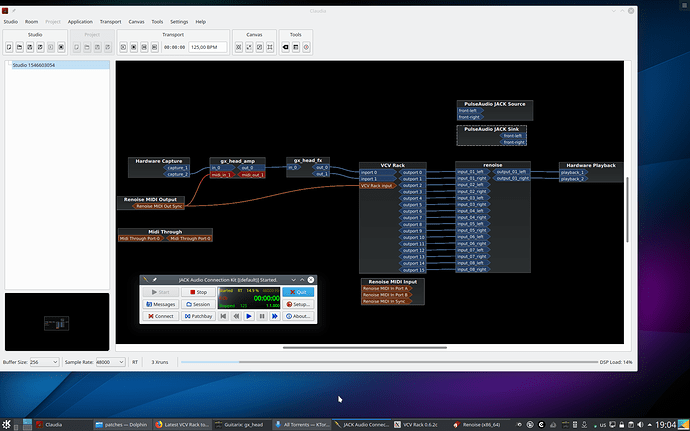This screenshot has width=690, height=431.
Task: Click the canvas Arrange icon
Action: point(239,47)
